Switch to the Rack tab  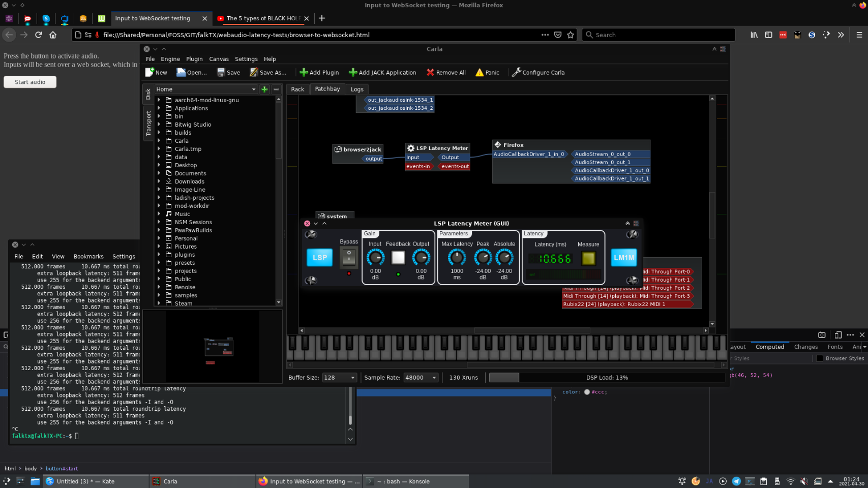coord(297,89)
